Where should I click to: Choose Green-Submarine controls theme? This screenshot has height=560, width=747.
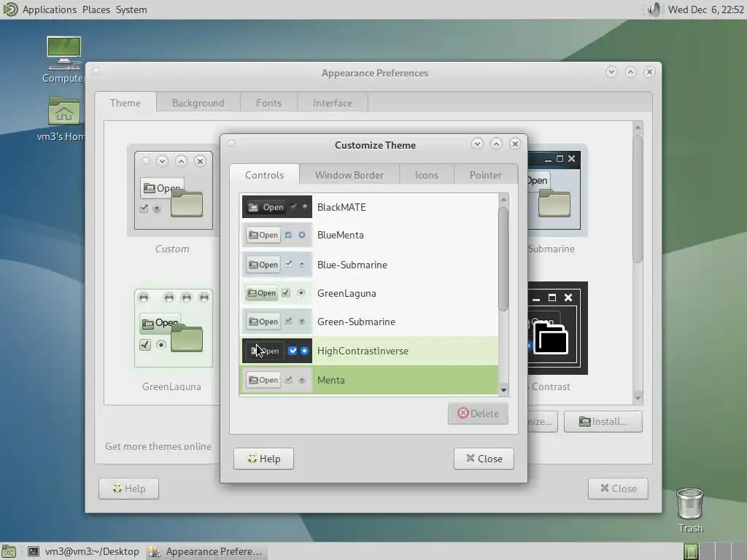[x=368, y=322]
